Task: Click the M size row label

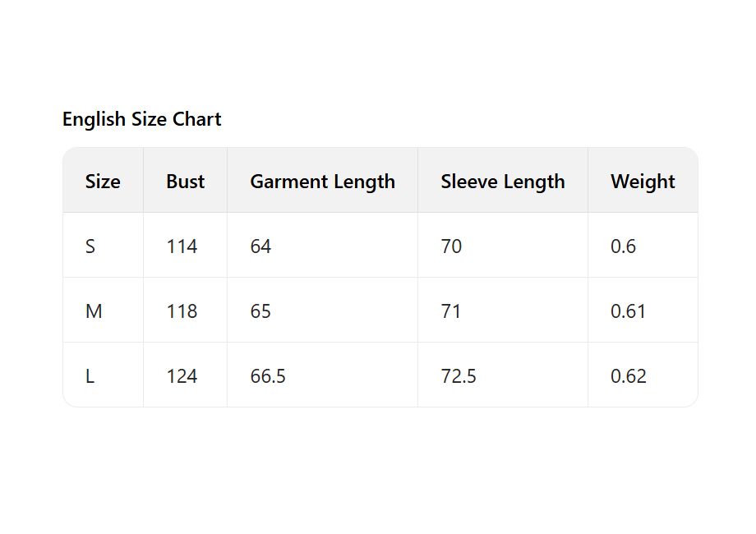Action: pos(94,311)
